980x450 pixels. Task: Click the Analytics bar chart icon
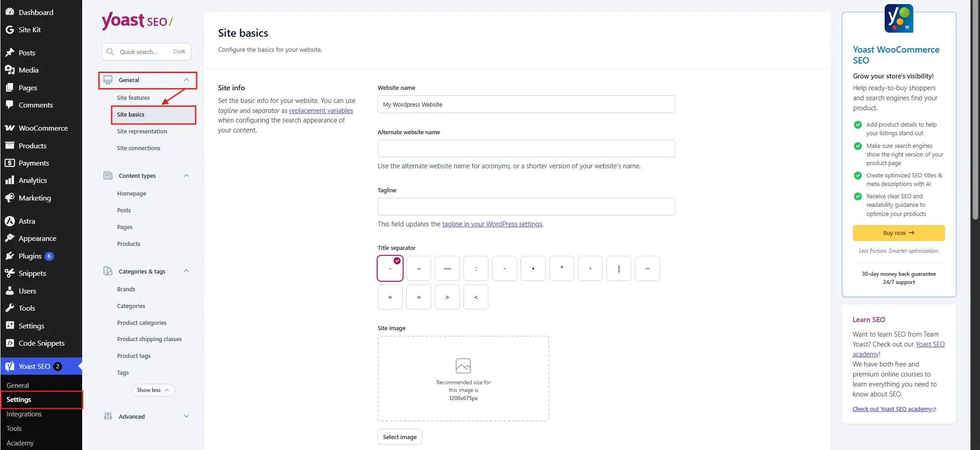(10, 180)
